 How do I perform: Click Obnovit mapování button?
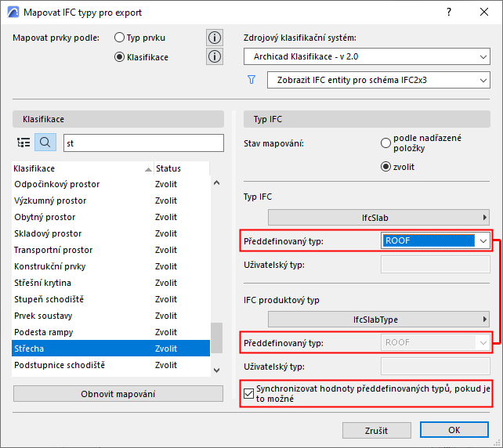(x=118, y=393)
